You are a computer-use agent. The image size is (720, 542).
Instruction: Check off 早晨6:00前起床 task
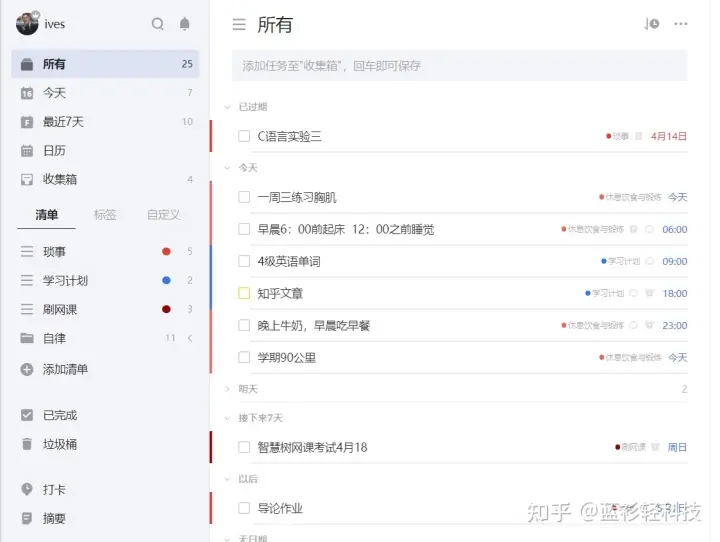pyautogui.click(x=244, y=229)
